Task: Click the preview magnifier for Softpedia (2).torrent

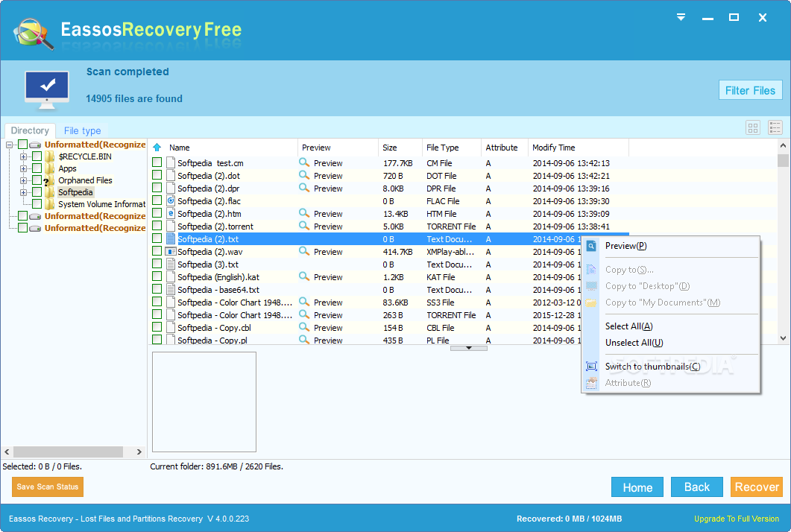Action: (x=303, y=226)
